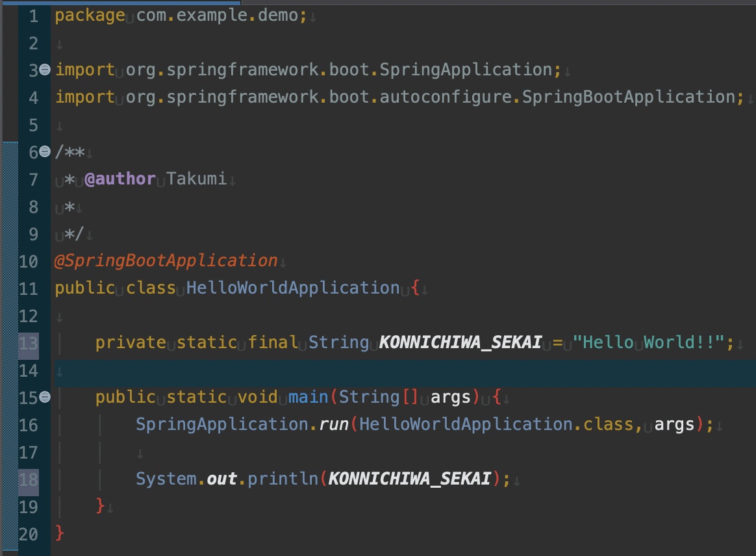756x556 pixels.
Task: Place cursor on empty highlighted line 14
Action: coord(405,373)
